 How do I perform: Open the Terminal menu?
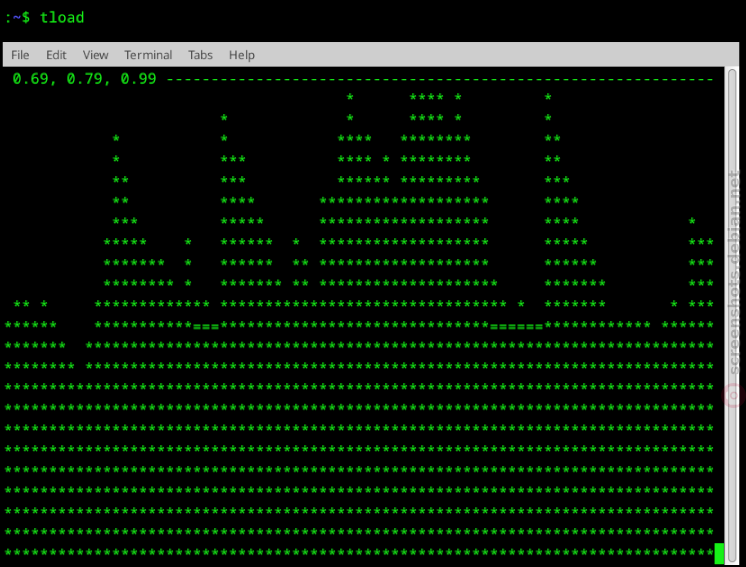click(148, 55)
